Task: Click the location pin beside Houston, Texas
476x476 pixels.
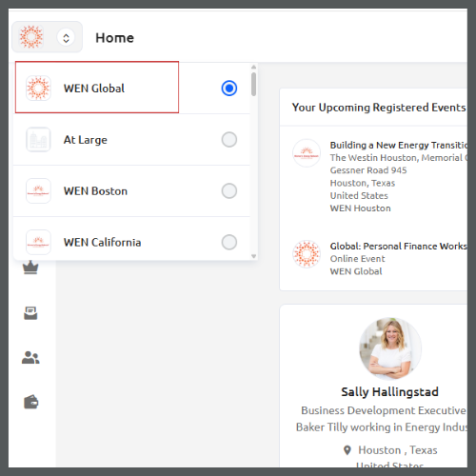Action: click(x=347, y=450)
